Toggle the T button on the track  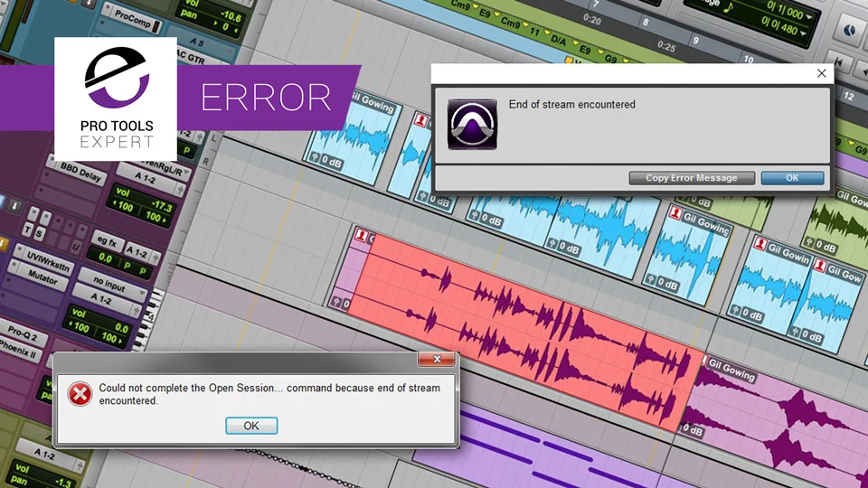click(x=28, y=230)
